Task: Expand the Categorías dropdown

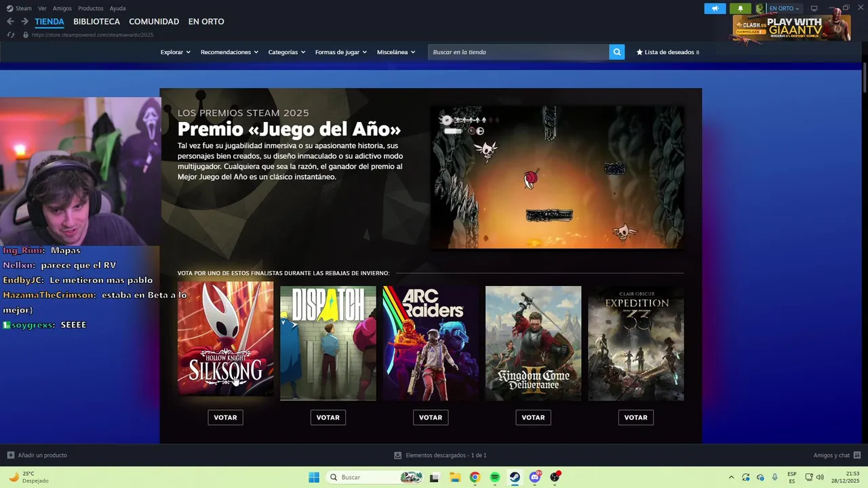Action: (287, 52)
